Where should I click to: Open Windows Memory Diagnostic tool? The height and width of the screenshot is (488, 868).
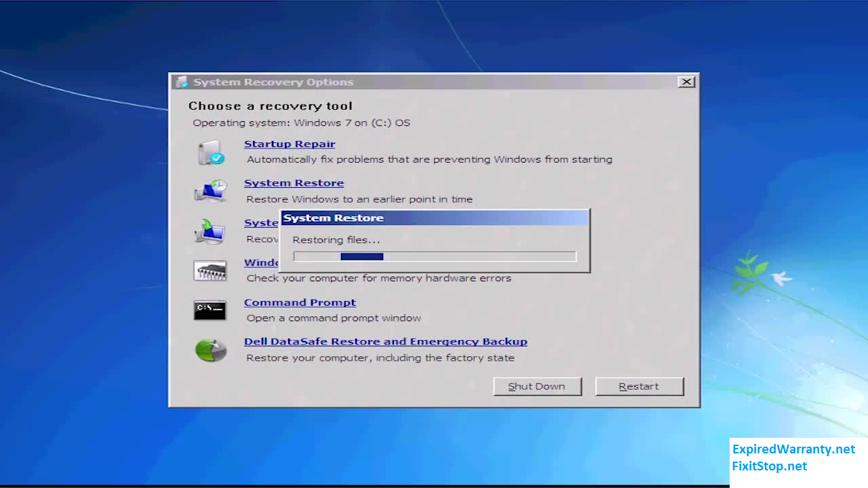[x=262, y=262]
